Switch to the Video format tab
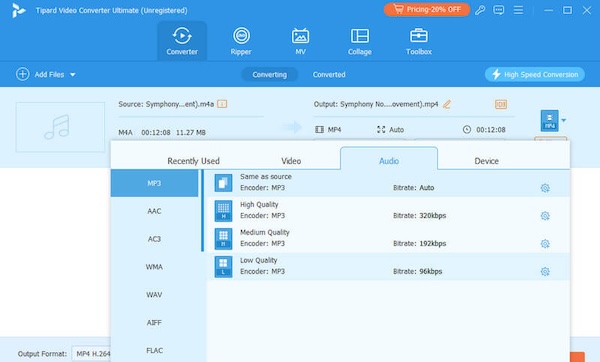Viewport: 600px width, 362px height. pyautogui.click(x=291, y=161)
